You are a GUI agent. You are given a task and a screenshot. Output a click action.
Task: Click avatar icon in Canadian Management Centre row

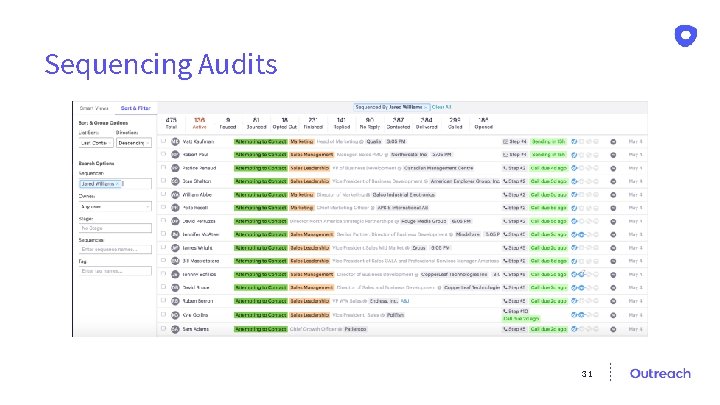coord(175,168)
